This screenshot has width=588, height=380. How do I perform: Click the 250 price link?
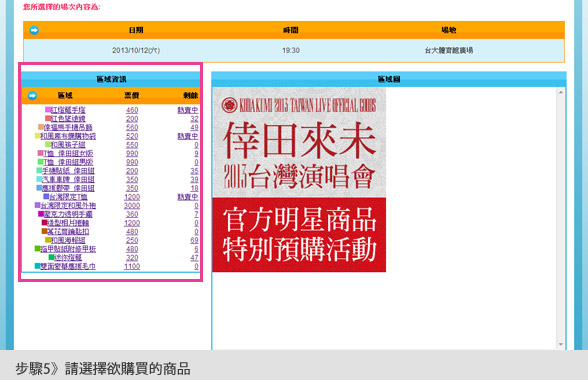point(132,240)
